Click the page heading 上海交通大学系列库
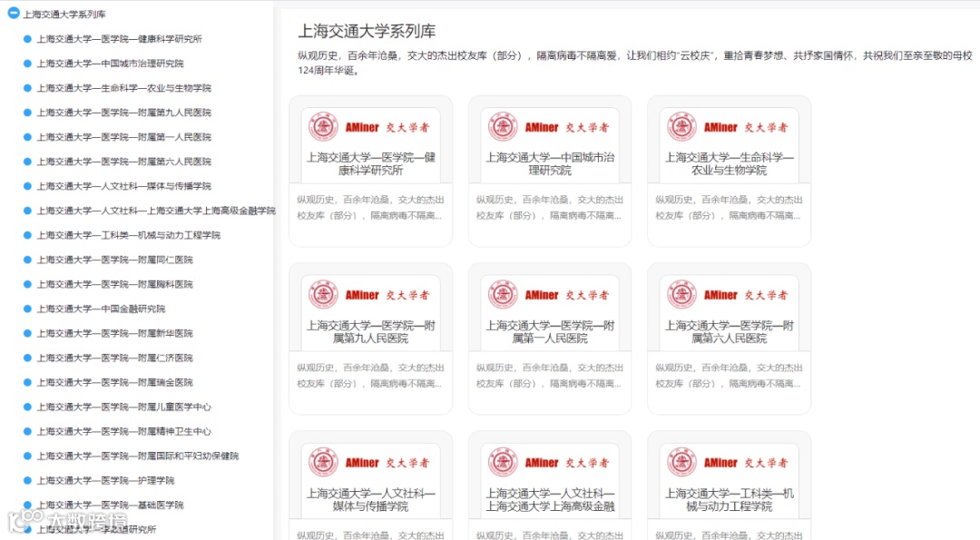980x540 pixels. pos(367,31)
